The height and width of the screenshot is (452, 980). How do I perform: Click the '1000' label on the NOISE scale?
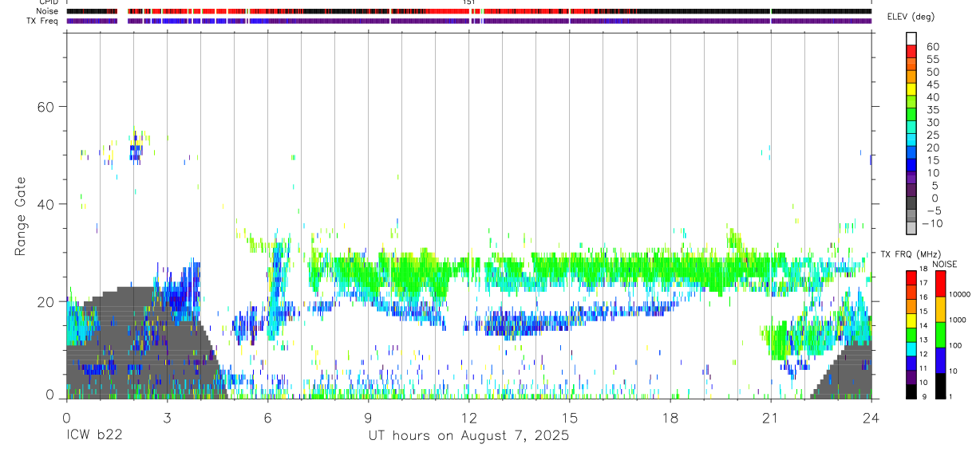(x=959, y=320)
